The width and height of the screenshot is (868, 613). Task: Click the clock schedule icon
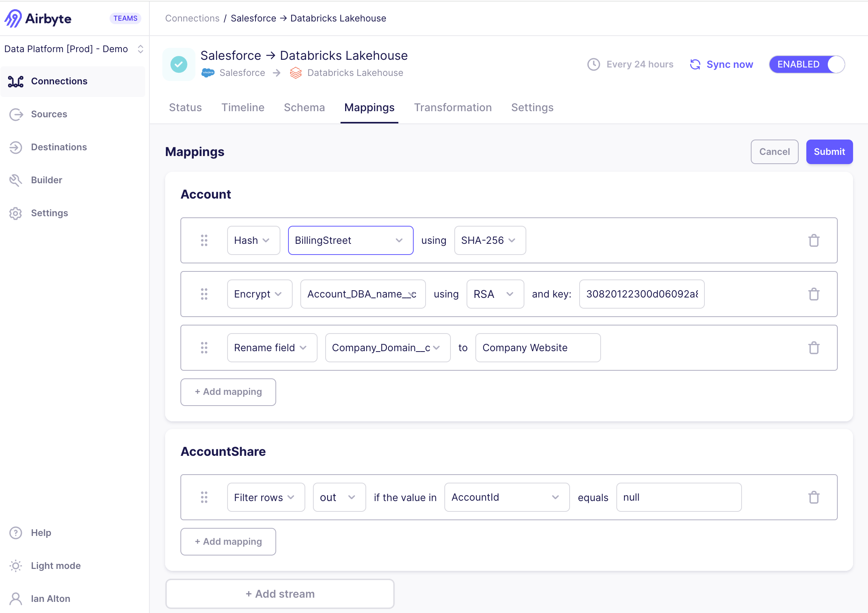click(x=592, y=64)
